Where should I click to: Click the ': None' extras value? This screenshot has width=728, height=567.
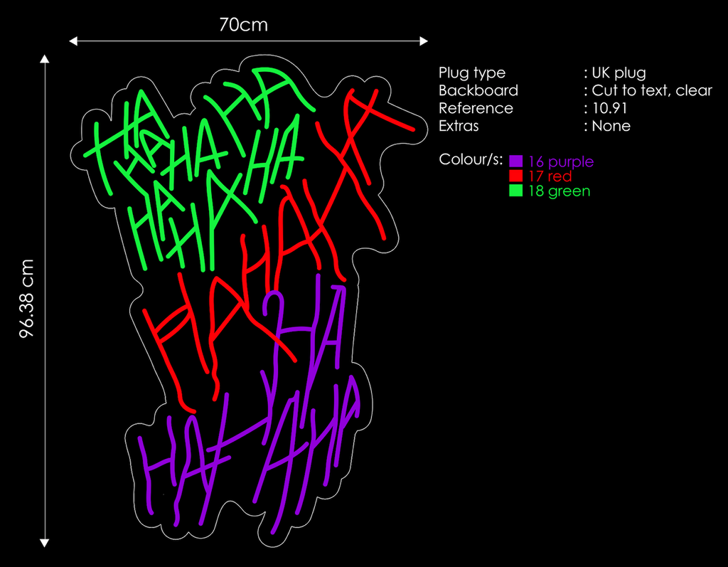[x=607, y=125]
